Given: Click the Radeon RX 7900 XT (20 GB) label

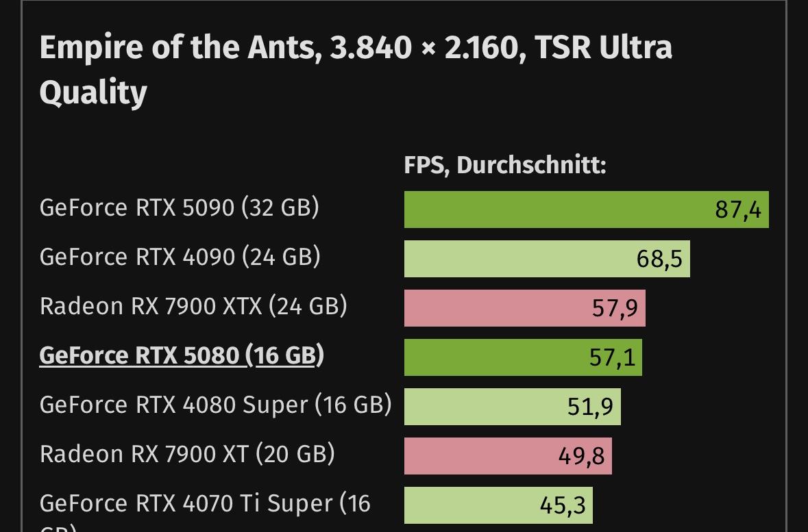Looking at the screenshot, I should (187, 454).
